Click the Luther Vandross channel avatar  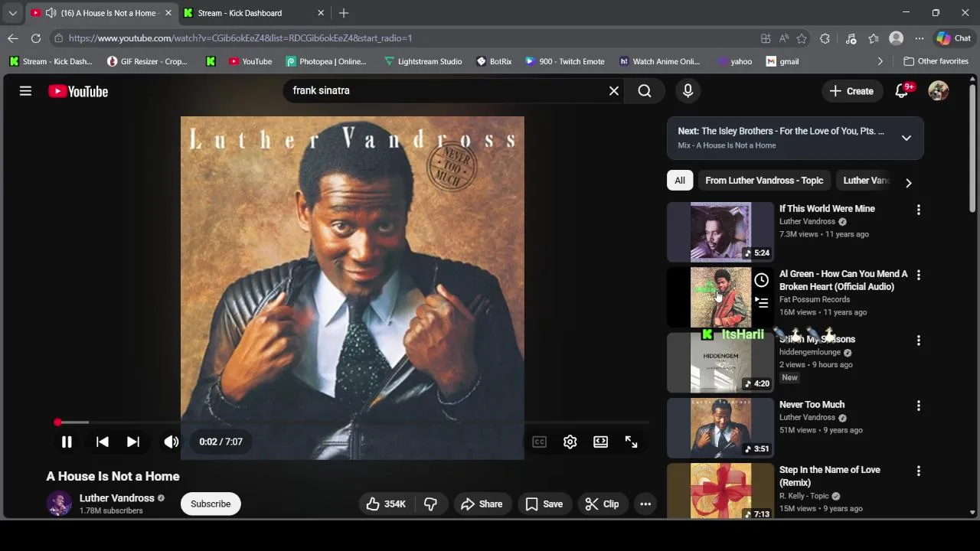[x=59, y=504]
